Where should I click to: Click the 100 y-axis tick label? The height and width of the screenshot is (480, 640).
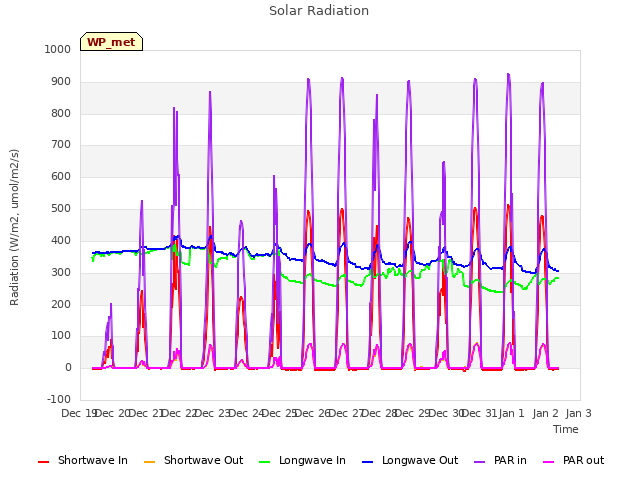pyautogui.click(x=61, y=336)
